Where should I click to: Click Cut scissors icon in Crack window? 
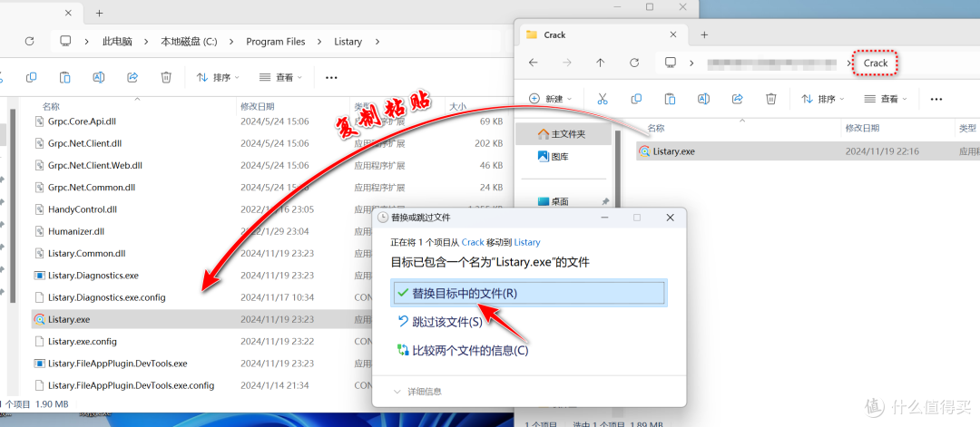click(603, 99)
